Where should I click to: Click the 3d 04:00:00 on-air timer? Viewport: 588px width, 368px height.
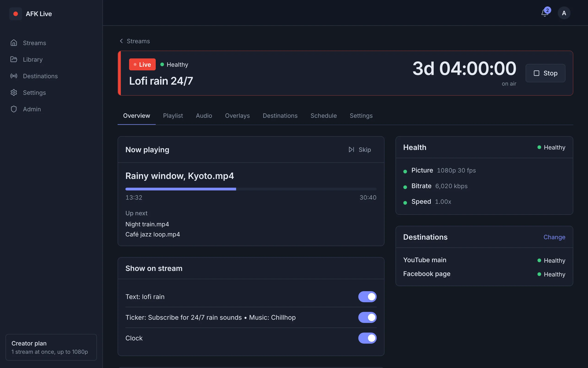[464, 69]
